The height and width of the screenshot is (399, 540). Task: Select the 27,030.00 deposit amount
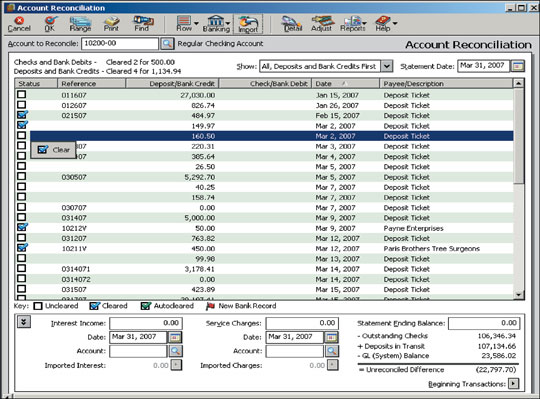198,95
